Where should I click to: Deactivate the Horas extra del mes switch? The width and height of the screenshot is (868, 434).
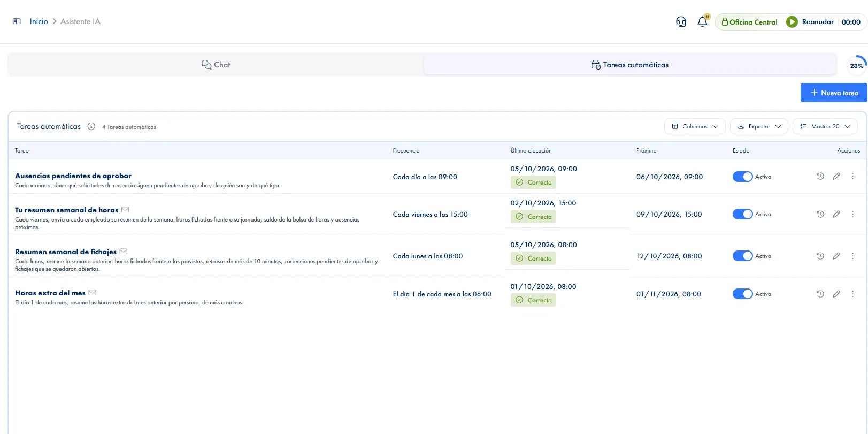[743, 294]
